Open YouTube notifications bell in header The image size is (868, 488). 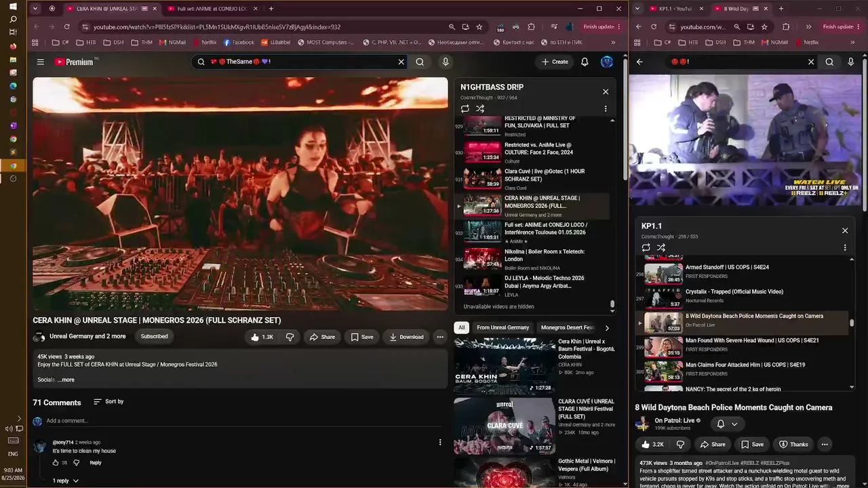pos(585,62)
